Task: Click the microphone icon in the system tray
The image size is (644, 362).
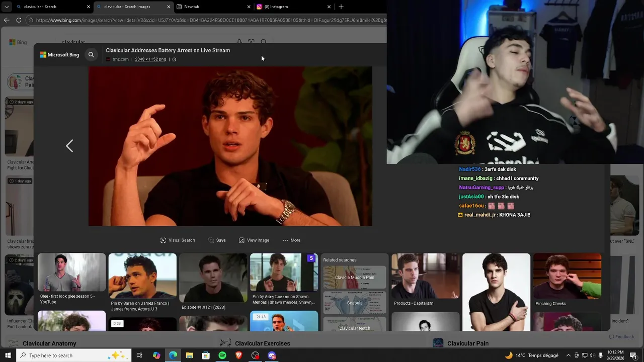Action: click(600, 355)
